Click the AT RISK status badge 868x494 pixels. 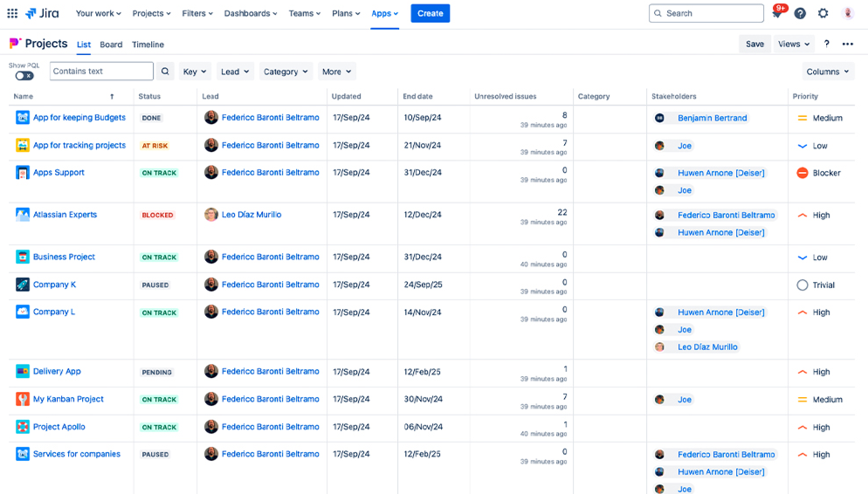pos(155,146)
